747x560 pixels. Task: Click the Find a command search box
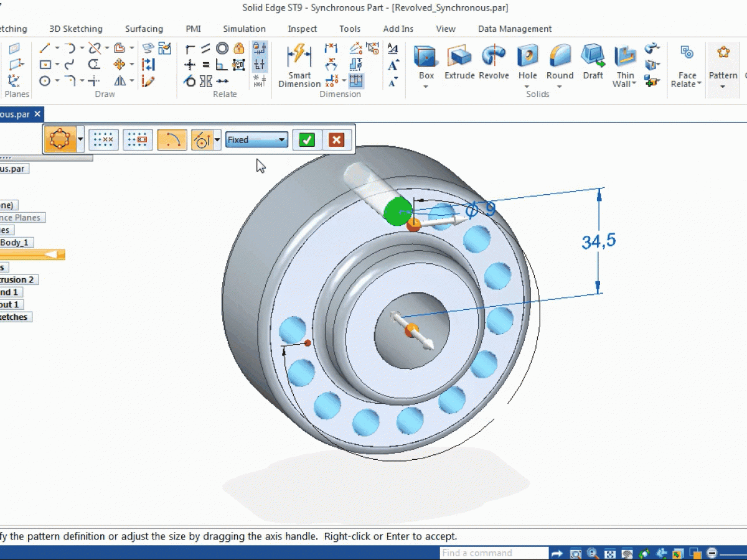[494, 553]
